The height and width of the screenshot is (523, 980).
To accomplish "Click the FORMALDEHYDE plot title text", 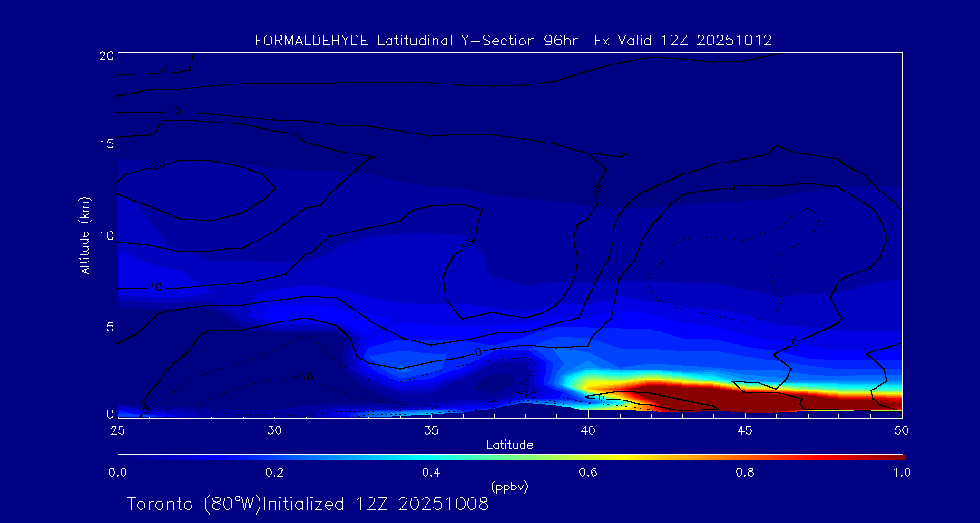I will coord(513,40).
